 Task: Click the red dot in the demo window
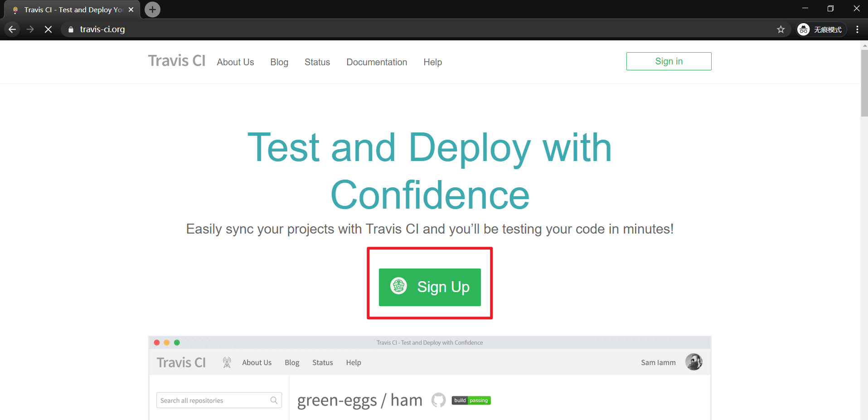click(x=157, y=342)
